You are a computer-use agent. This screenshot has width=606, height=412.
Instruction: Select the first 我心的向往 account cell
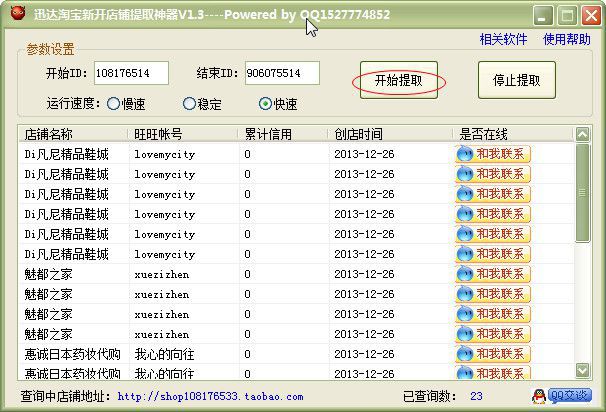(164, 354)
